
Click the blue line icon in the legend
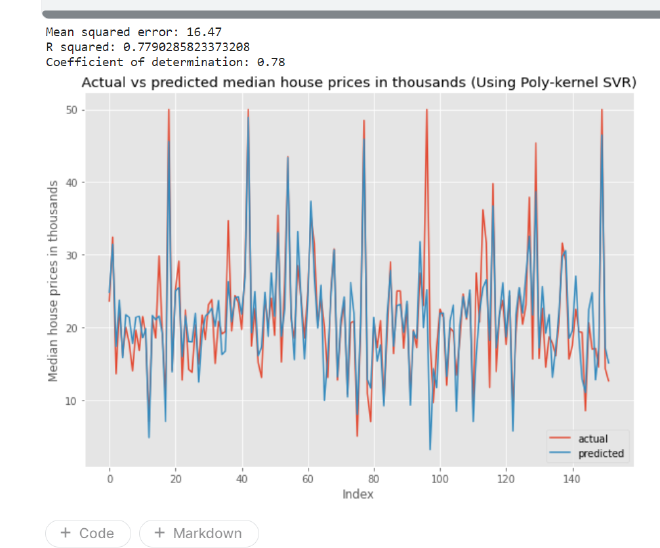(561, 453)
